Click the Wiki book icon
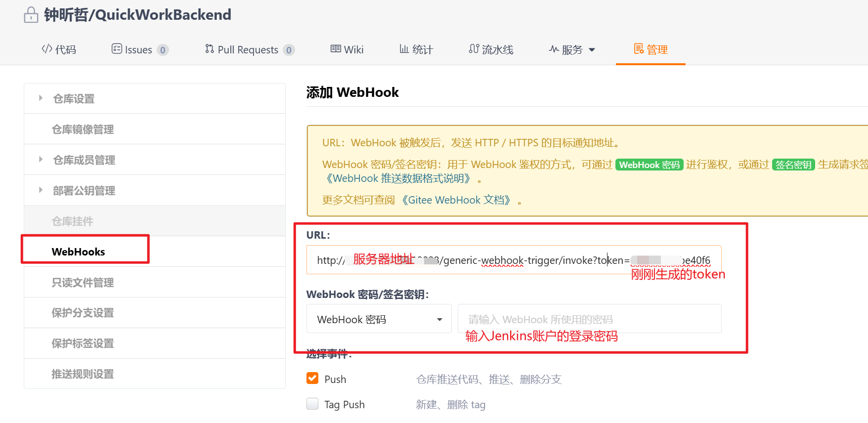The width and height of the screenshot is (868, 423). pos(336,49)
